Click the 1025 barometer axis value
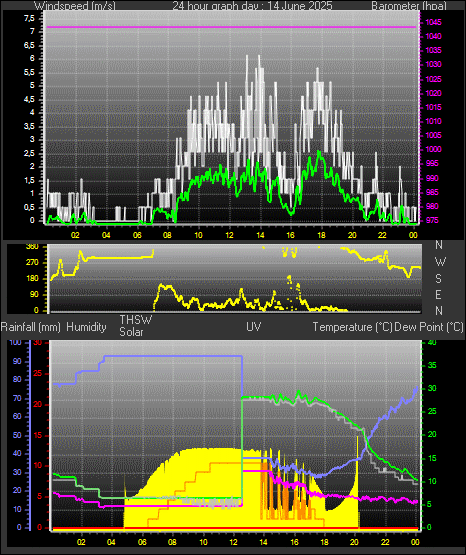 click(433, 79)
